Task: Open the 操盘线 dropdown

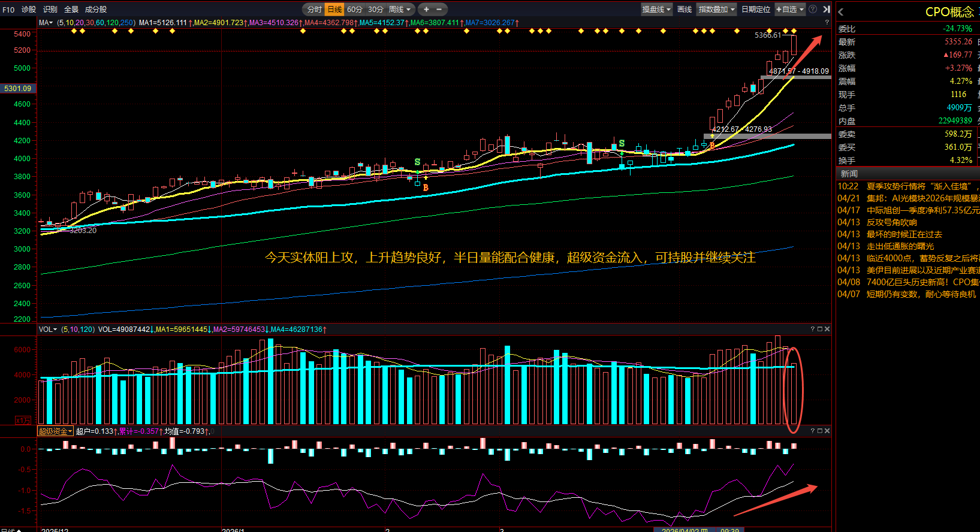Action: click(x=656, y=10)
